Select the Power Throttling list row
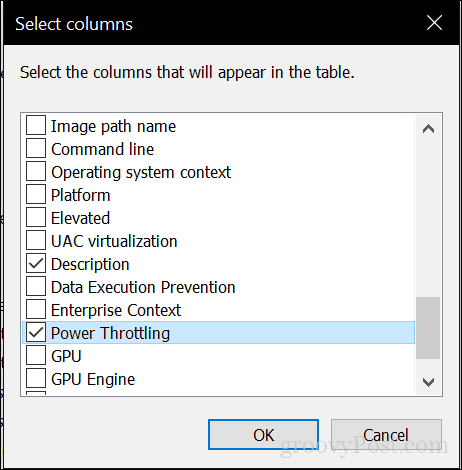 219,332
